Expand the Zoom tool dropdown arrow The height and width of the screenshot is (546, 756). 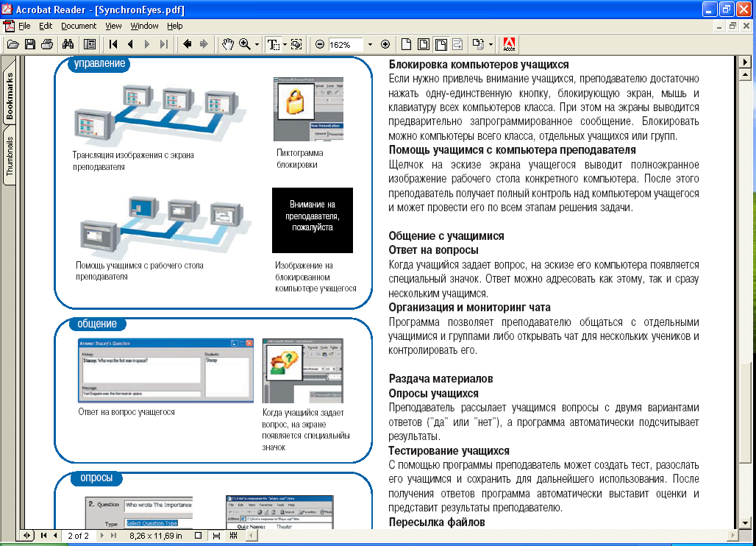(x=257, y=44)
